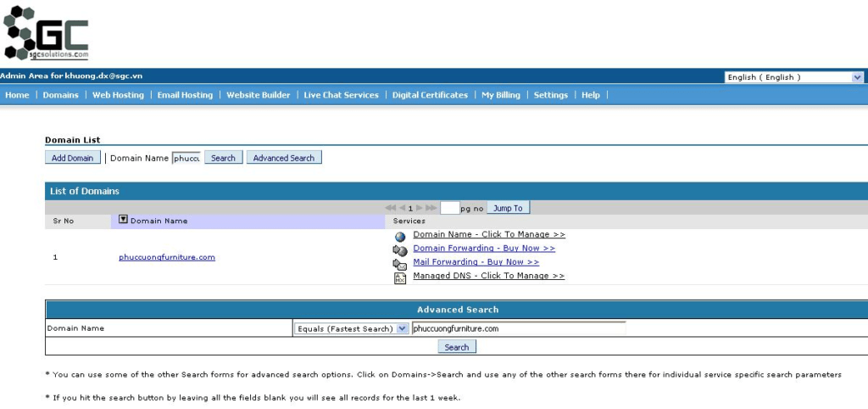Open the Home menu

click(x=17, y=95)
